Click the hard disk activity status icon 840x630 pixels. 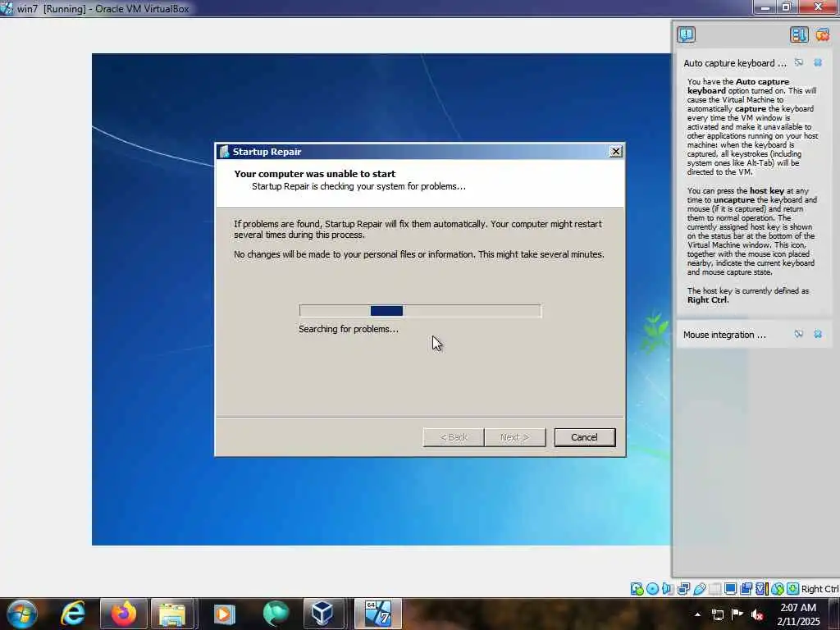[x=637, y=589]
